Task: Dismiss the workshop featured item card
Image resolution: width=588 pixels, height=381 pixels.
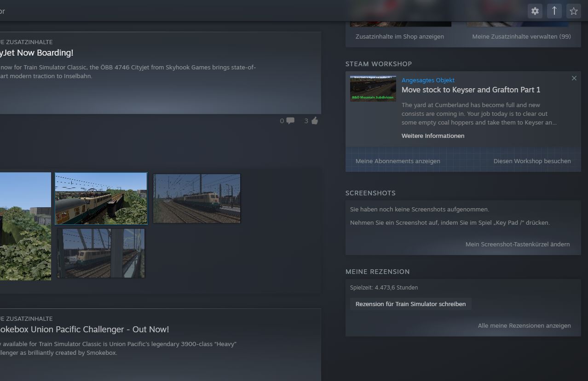Action: (x=574, y=78)
